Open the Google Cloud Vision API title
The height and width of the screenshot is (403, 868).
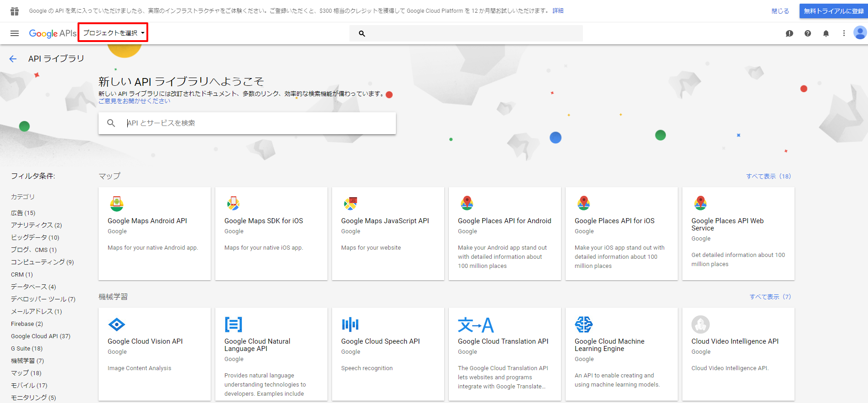145,341
